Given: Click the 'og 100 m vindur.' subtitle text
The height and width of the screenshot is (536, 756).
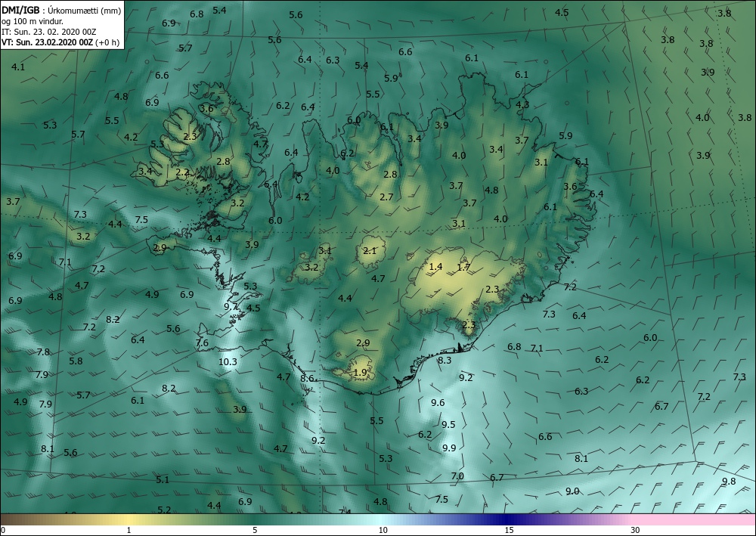Looking at the screenshot, I should pyautogui.click(x=33, y=21).
